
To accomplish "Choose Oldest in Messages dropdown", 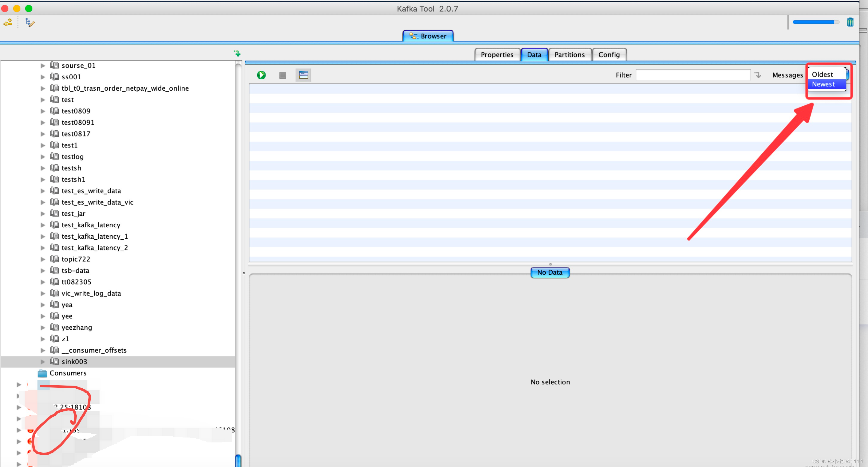I will pos(826,74).
